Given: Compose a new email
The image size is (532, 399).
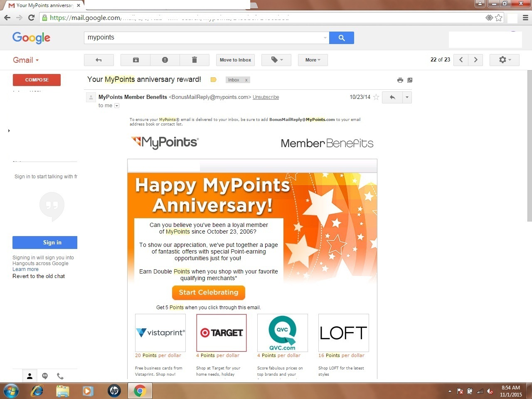Looking at the screenshot, I should (37, 80).
